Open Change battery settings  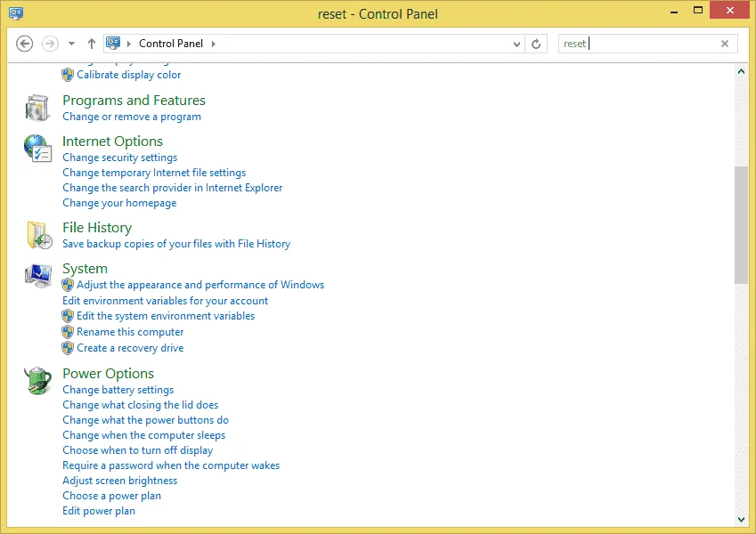118,390
